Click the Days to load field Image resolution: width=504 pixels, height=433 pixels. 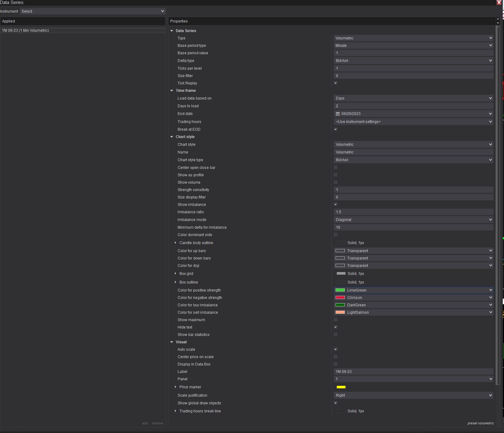tap(413, 106)
